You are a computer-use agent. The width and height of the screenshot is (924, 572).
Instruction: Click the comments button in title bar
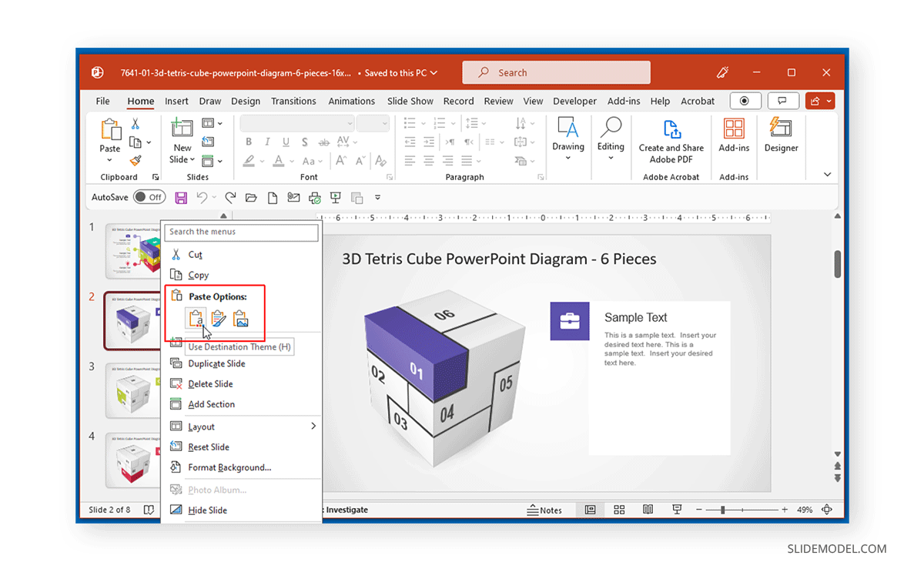(783, 101)
